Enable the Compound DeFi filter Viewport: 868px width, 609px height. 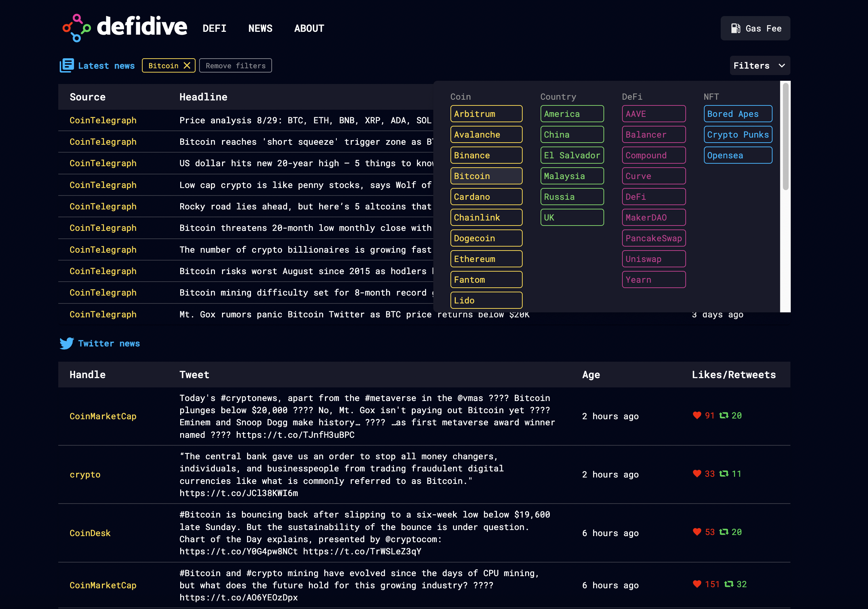654,155
